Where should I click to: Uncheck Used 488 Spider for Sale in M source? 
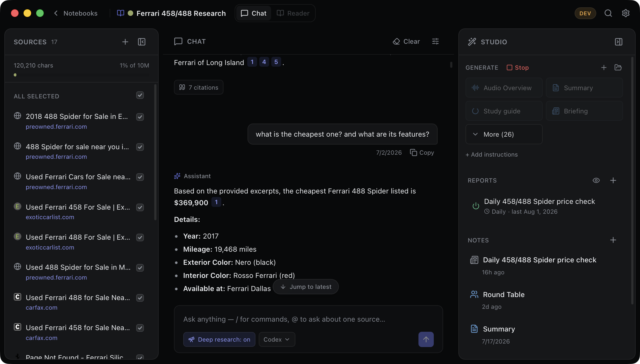140,268
